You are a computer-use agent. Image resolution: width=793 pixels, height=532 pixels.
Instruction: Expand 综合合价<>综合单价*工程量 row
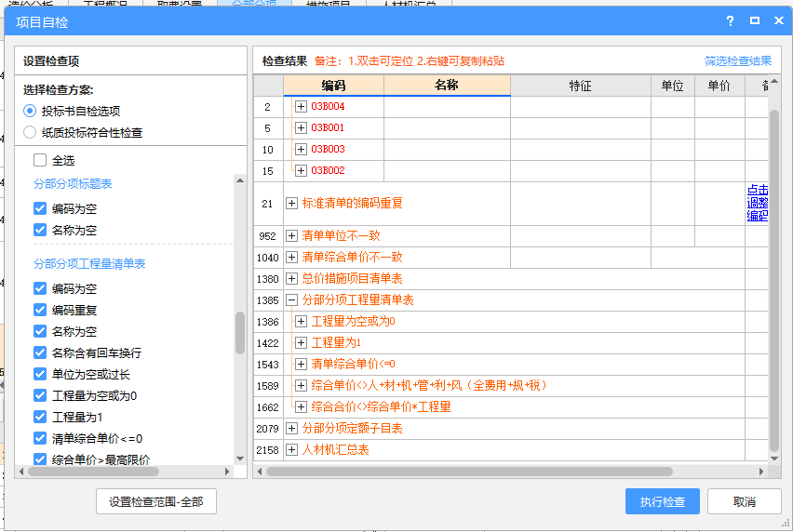301,406
